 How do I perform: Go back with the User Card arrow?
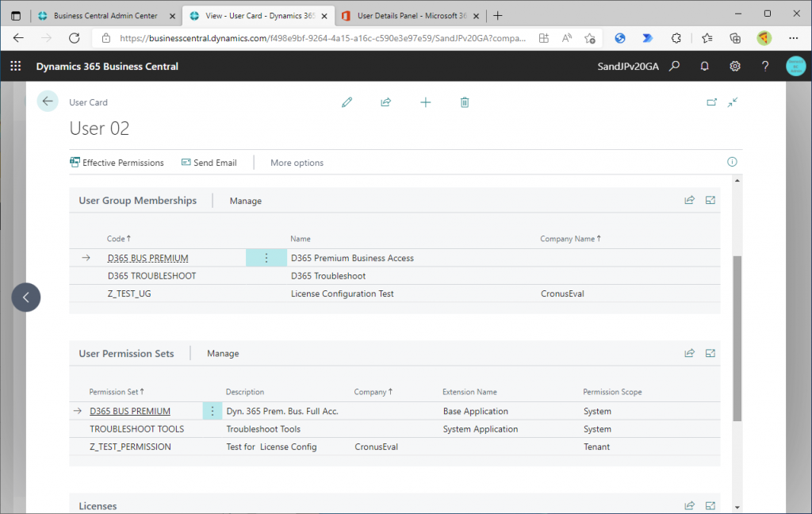point(47,102)
